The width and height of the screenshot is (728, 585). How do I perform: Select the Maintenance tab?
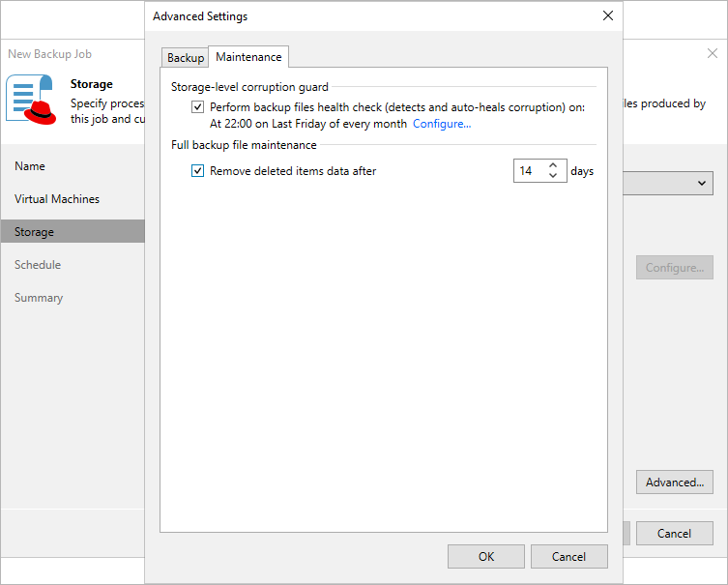pos(248,57)
